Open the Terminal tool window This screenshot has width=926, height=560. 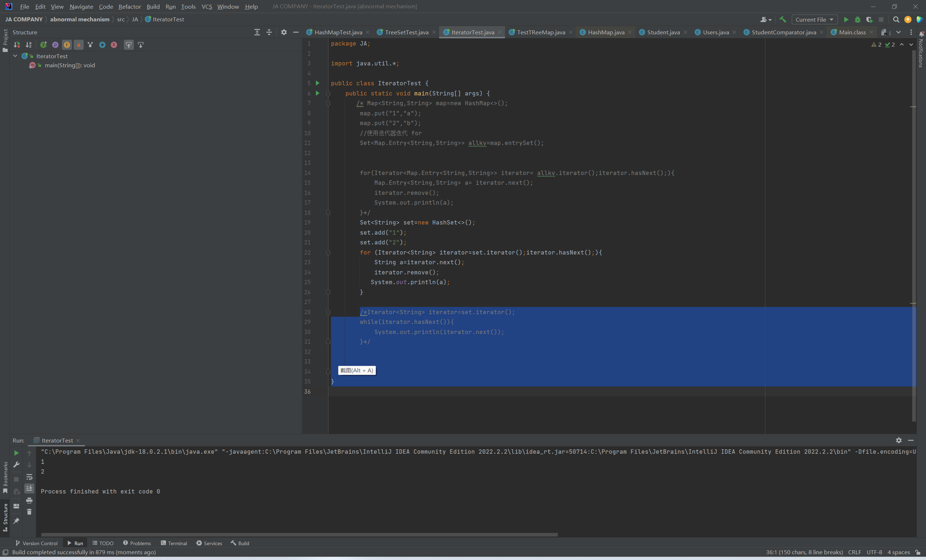coord(174,543)
